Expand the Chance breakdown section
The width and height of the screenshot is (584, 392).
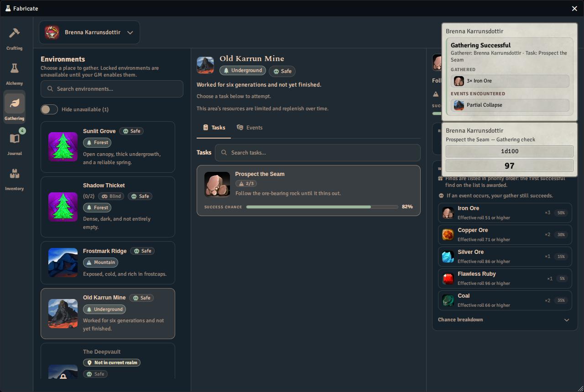[504, 320]
